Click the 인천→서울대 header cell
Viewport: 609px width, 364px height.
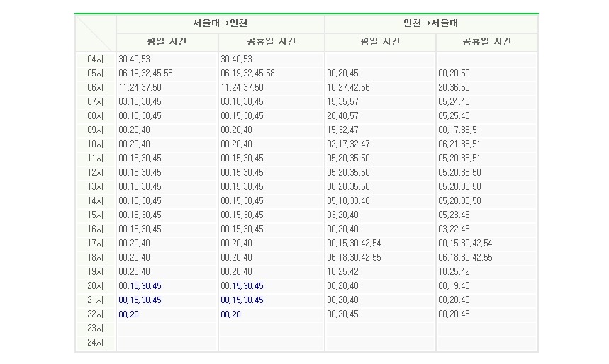(x=431, y=23)
